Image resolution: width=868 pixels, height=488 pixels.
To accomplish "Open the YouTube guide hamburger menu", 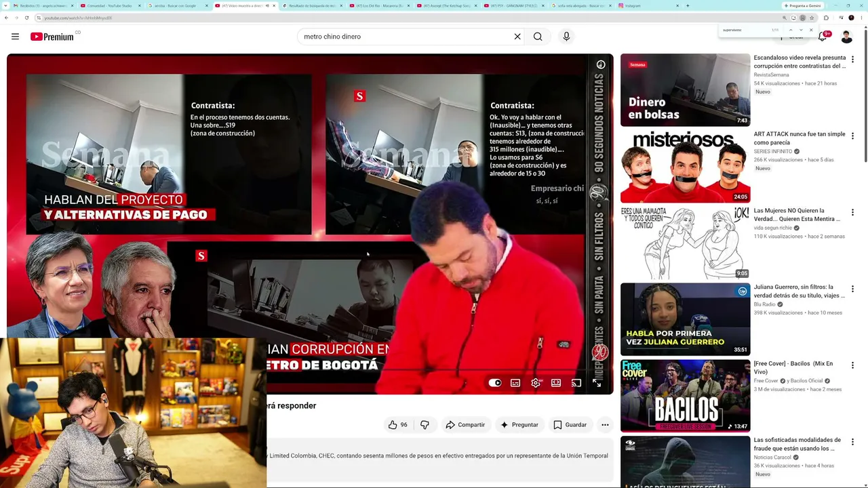I will (15, 37).
